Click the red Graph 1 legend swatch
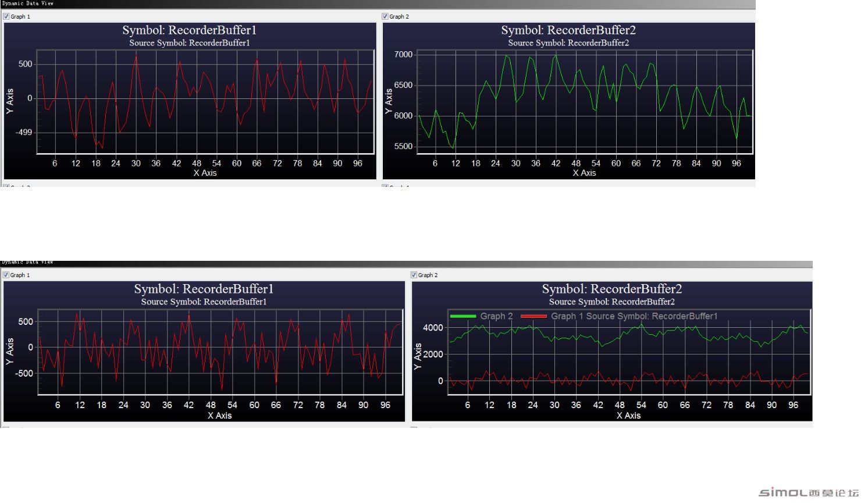The image size is (868, 503). click(533, 316)
